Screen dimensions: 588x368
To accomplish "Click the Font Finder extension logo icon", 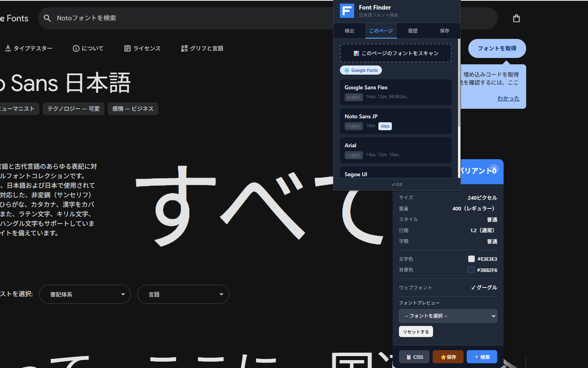I will click(347, 11).
